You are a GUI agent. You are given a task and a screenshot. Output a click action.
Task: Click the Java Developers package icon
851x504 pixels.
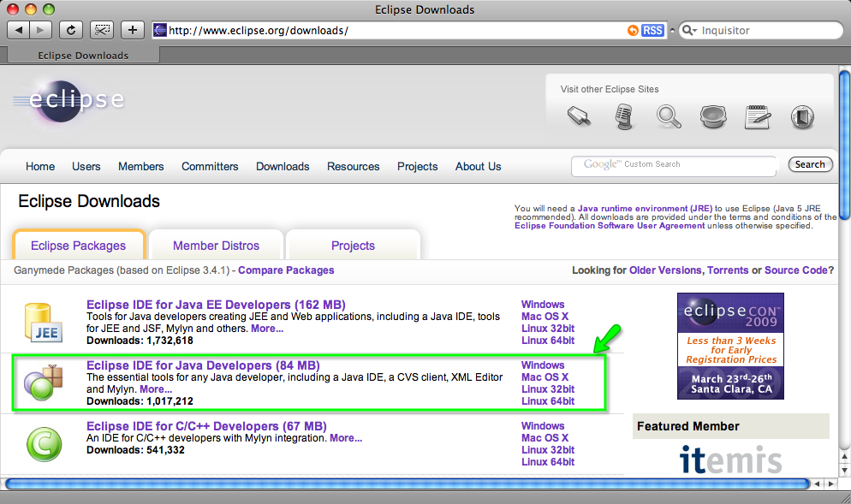click(44, 382)
